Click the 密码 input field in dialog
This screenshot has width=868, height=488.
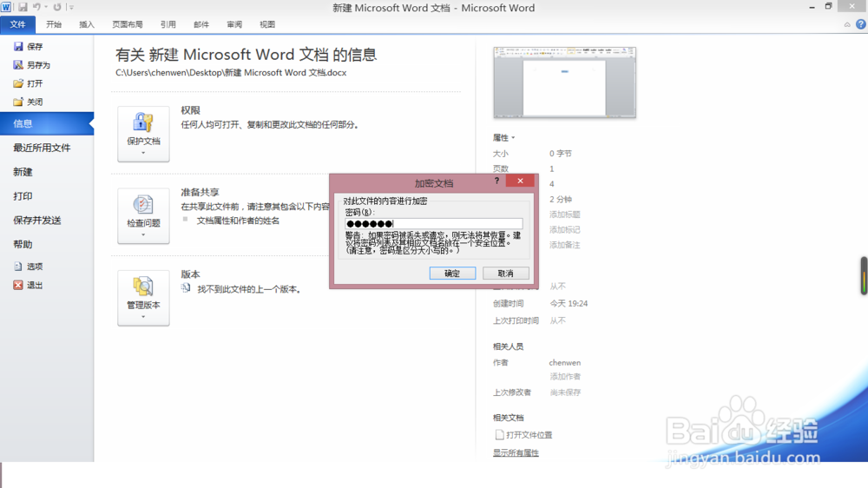click(433, 224)
